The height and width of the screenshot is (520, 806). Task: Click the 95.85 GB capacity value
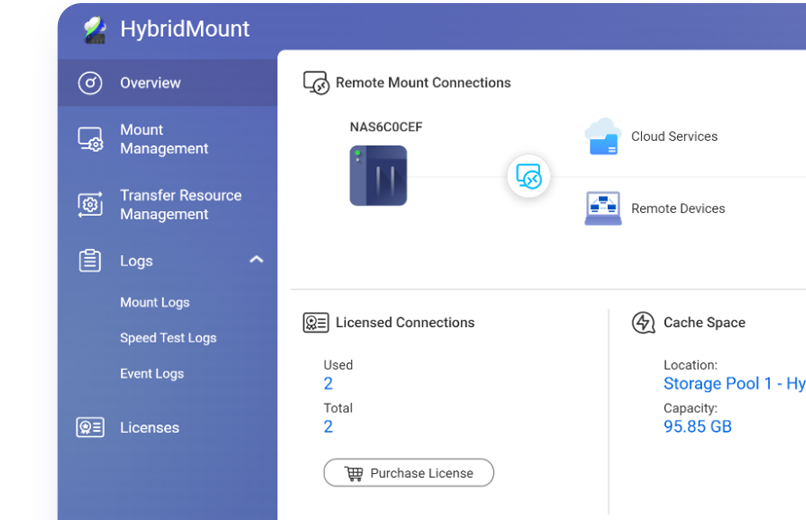(x=698, y=426)
